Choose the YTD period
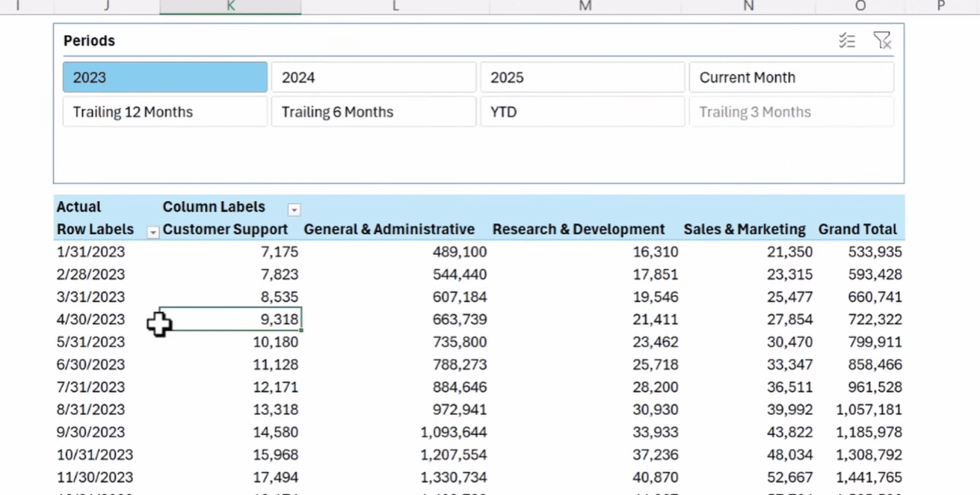980x495 pixels. point(582,111)
